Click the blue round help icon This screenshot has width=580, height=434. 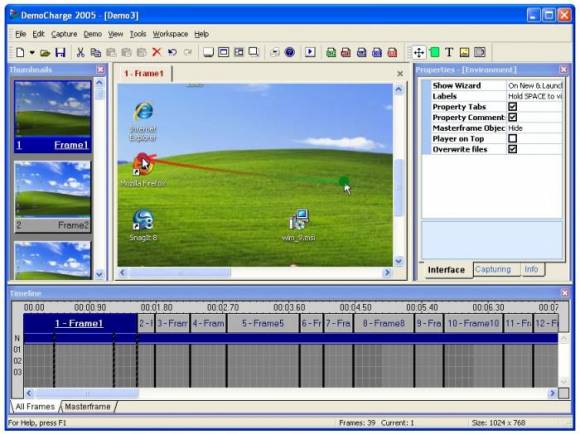pos(290,52)
